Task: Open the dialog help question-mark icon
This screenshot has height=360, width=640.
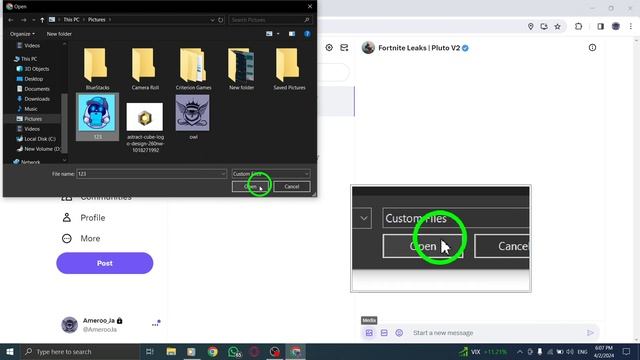Action: click(307, 34)
